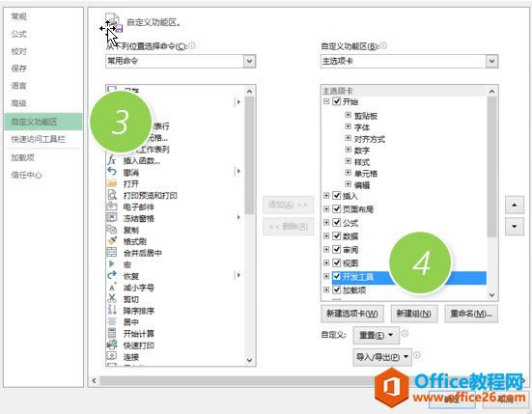Click the Macro play icon
The height and width of the screenshot is (414, 532).
click(x=112, y=263)
